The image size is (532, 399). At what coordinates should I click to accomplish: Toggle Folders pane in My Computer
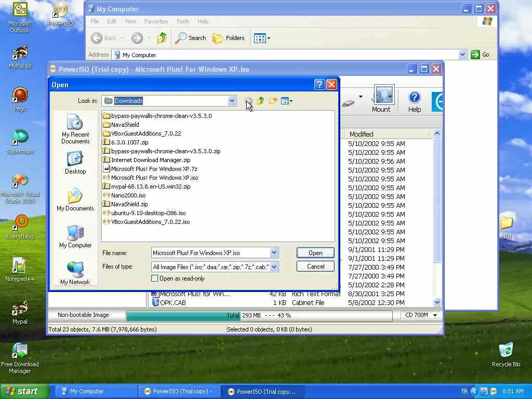(229, 38)
